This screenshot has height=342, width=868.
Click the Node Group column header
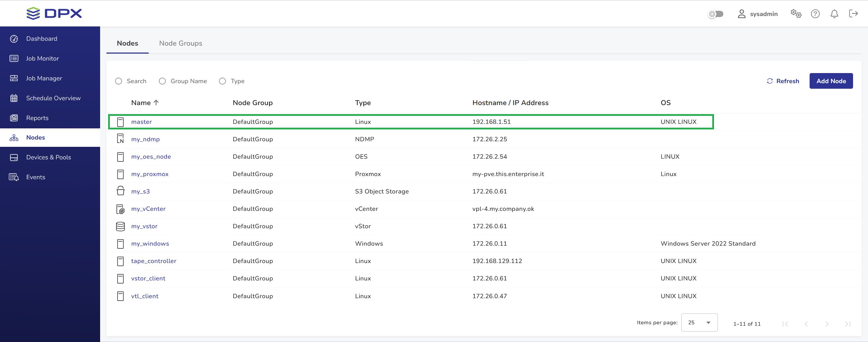point(253,103)
